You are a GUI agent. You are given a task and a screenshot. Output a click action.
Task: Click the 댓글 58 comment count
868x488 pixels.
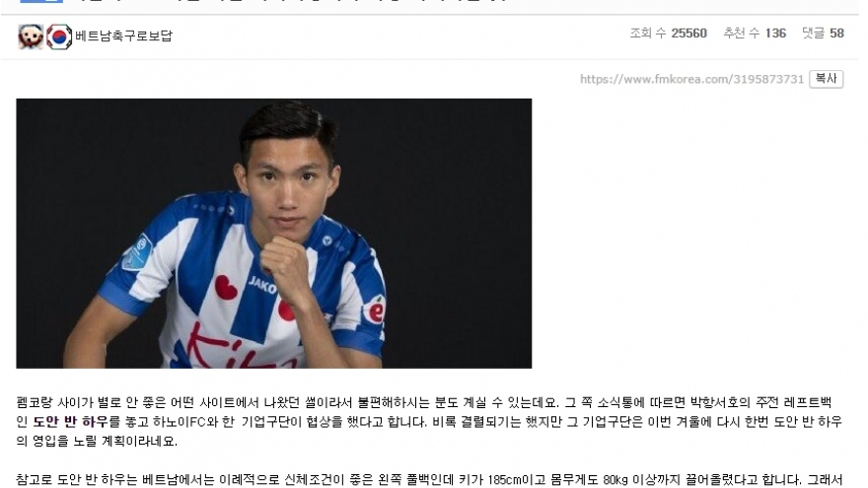823,34
